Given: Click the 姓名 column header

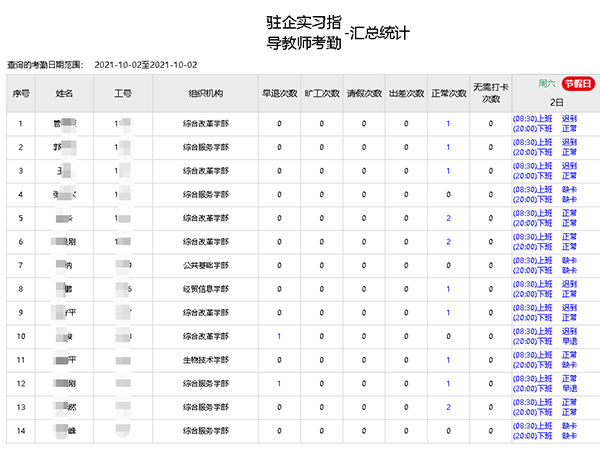Looking at the screenshot, I should click(65, 93).
